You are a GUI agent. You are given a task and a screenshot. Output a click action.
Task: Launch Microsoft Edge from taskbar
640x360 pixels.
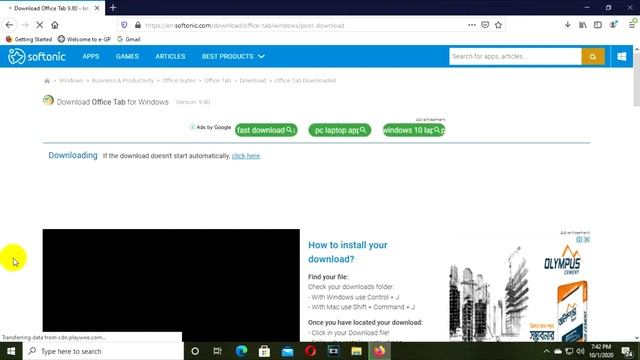coord(241,351)
